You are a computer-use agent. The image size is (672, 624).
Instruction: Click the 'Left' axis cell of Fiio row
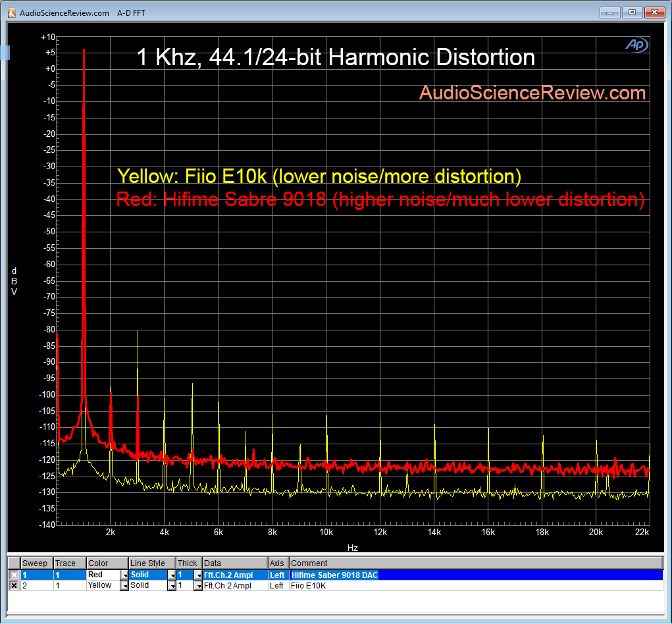tap(278, 585)
